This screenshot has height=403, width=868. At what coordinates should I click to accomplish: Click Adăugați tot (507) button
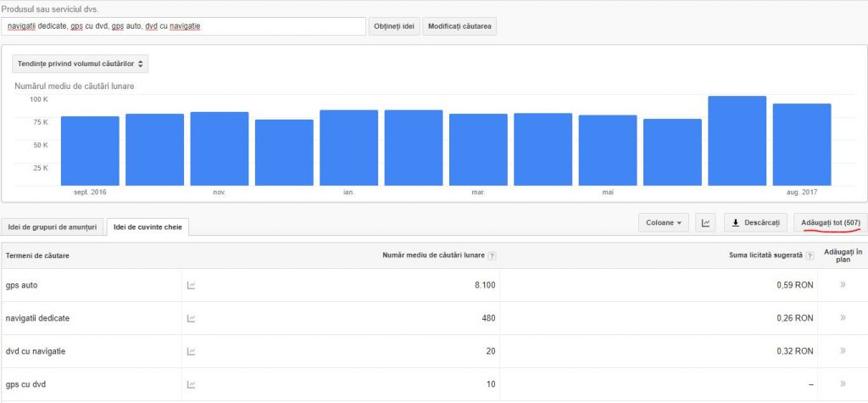[x=830, y=223]
